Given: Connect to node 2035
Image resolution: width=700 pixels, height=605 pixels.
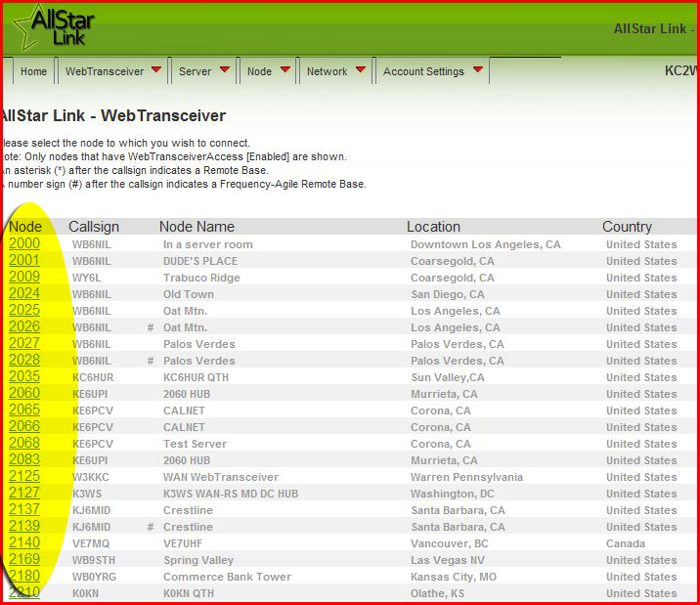Looking at the screenshot, I should point(24,376).
